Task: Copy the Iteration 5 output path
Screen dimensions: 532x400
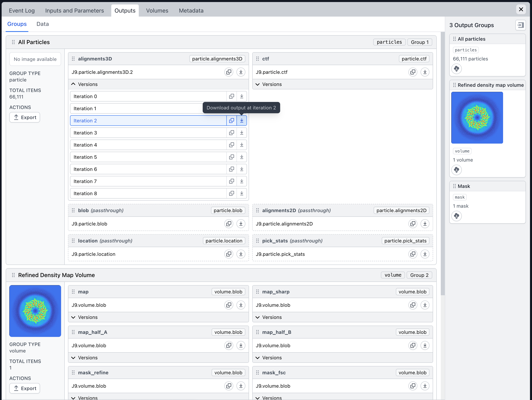Action: click(x=231, y=157)
